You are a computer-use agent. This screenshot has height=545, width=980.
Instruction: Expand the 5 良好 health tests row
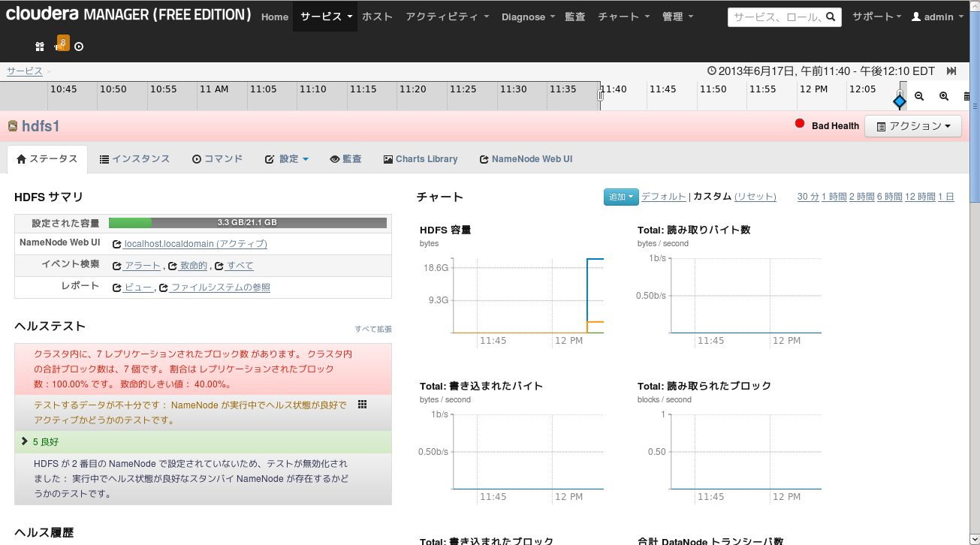(x=203, y=442)
